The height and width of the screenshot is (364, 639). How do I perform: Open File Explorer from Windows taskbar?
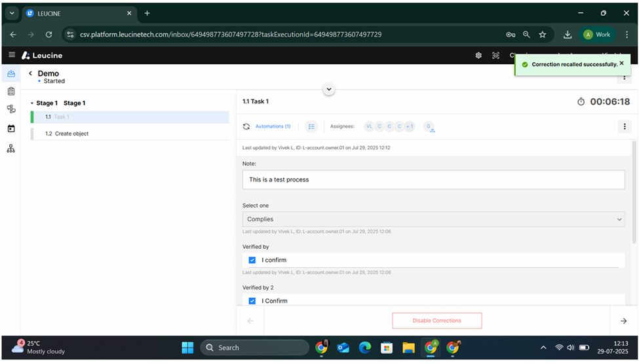tap(408, 348)
